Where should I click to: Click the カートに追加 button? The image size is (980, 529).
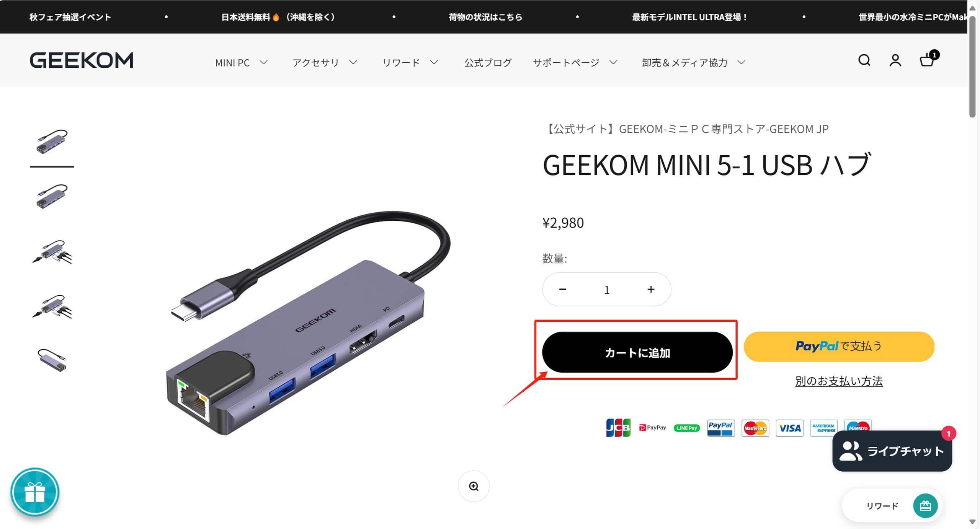[x=637, y=352]
